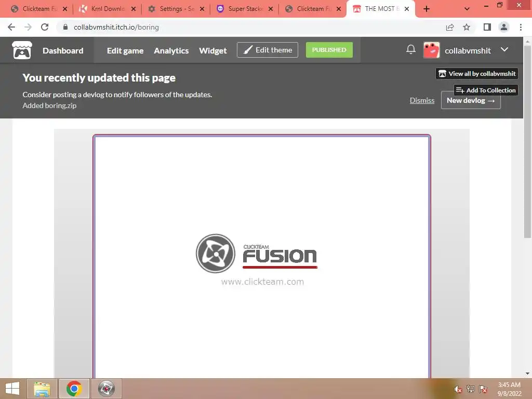Open the itch.io home logo

pyautogui.click(x=22, y=50)
